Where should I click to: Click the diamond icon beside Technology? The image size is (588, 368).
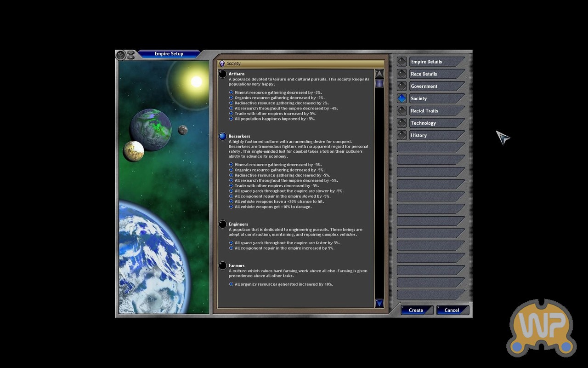point(402,123)
